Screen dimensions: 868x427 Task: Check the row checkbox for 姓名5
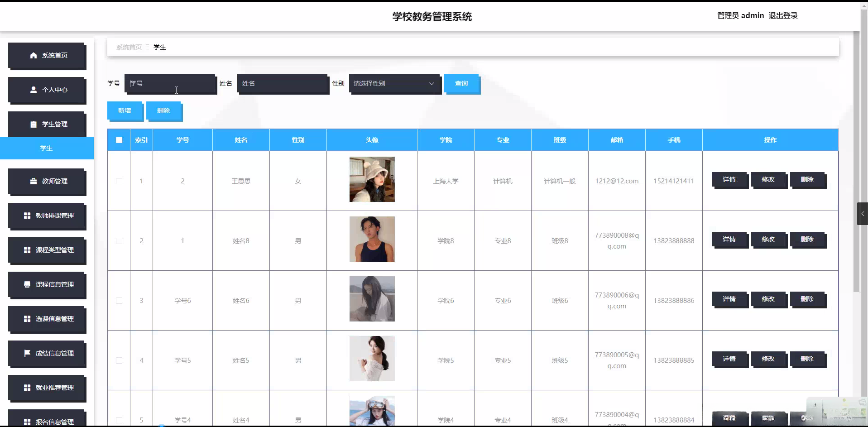[119, 360]
